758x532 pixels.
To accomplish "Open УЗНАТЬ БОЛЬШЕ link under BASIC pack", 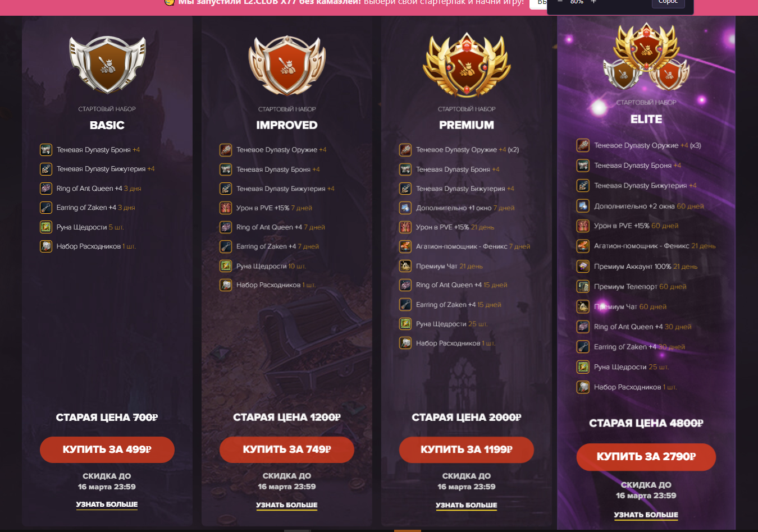I will 107,505.
